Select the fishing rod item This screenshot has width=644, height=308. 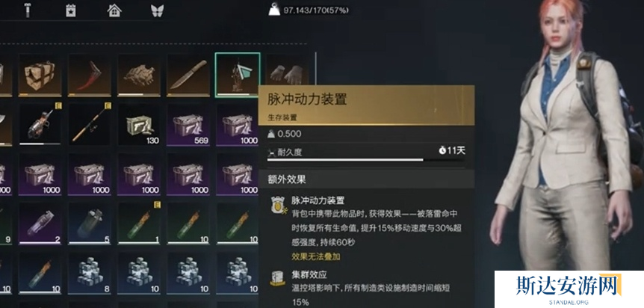click(90, 124)
